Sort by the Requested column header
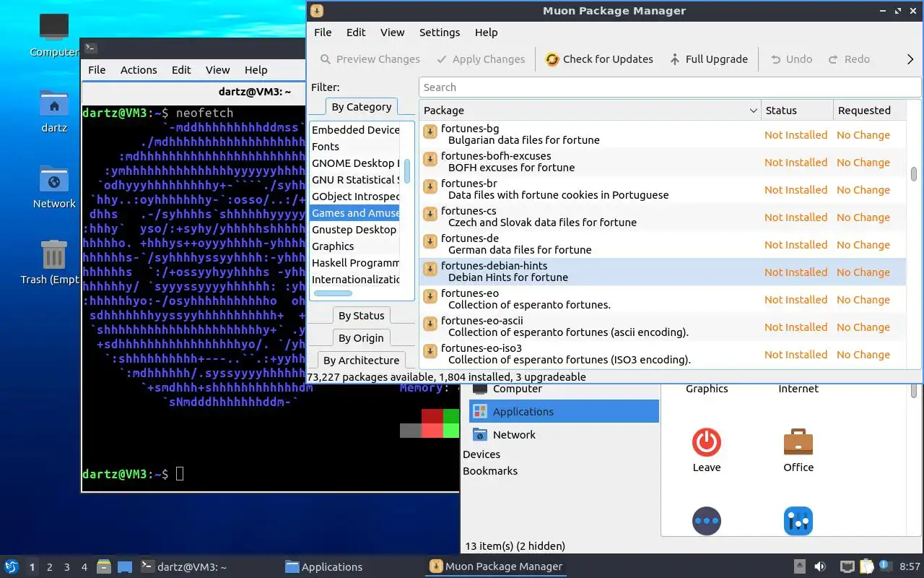The image size is (924, 578). click(x=869, y=111)
